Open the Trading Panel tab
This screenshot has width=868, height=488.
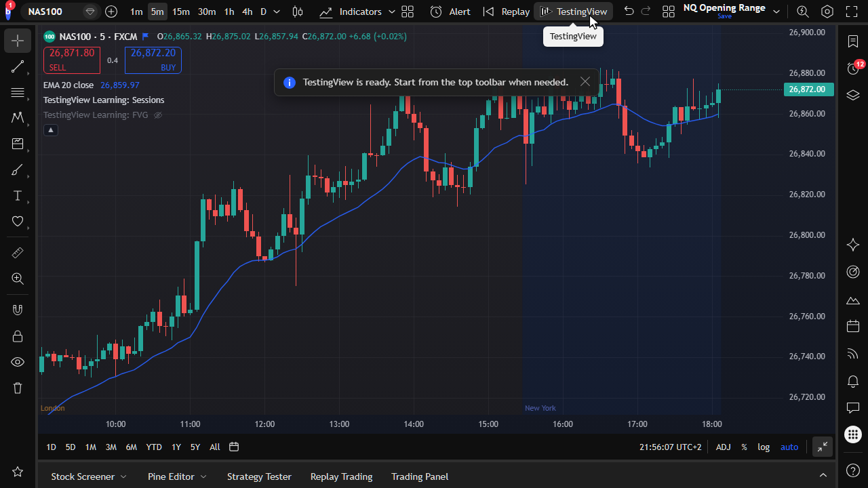420,476
